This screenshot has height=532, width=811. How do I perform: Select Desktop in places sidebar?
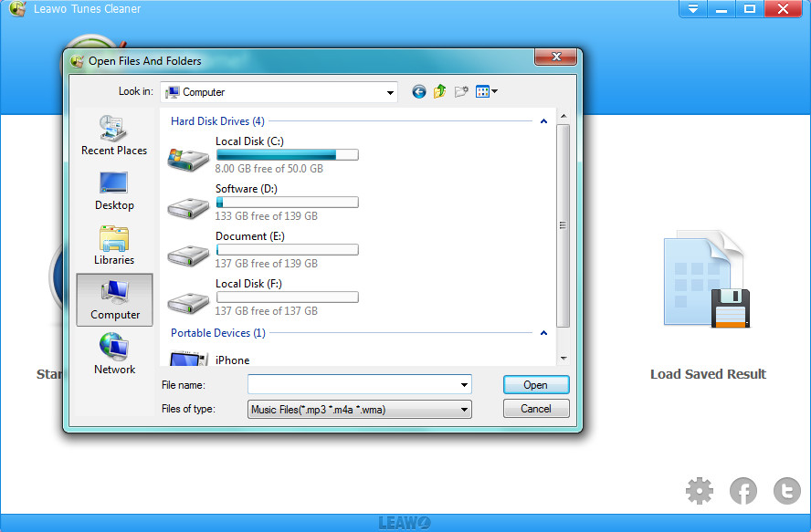click(114, 191)
